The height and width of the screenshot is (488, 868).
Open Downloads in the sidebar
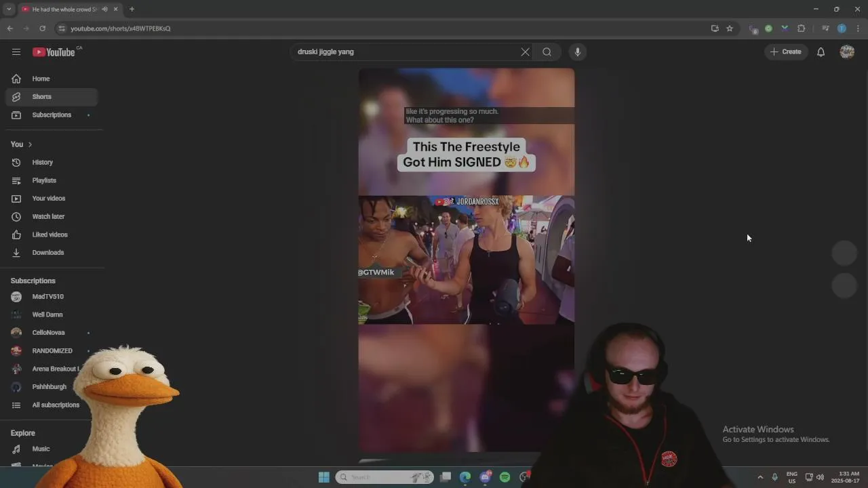coord(52,253)
